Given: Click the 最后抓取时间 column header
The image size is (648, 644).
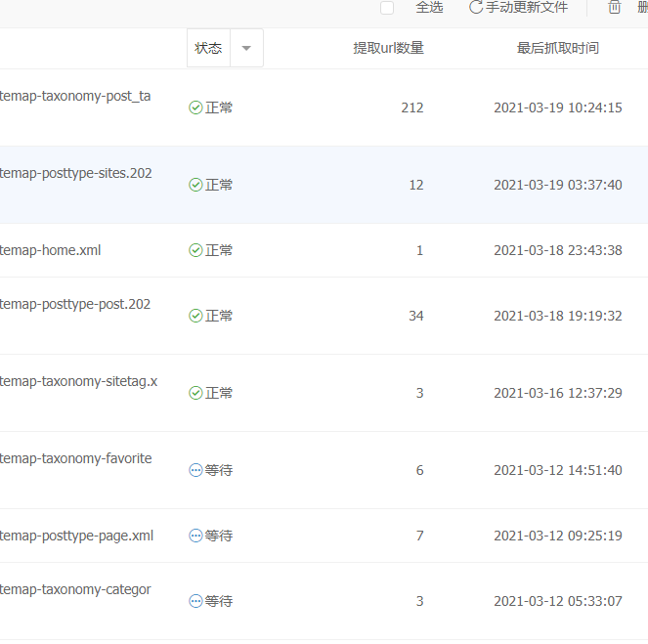Looking at the screenshot, I should [x=557, y=48].
